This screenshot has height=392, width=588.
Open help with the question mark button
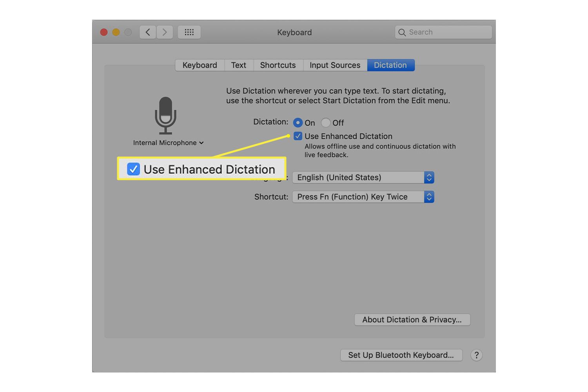(476, 355)
